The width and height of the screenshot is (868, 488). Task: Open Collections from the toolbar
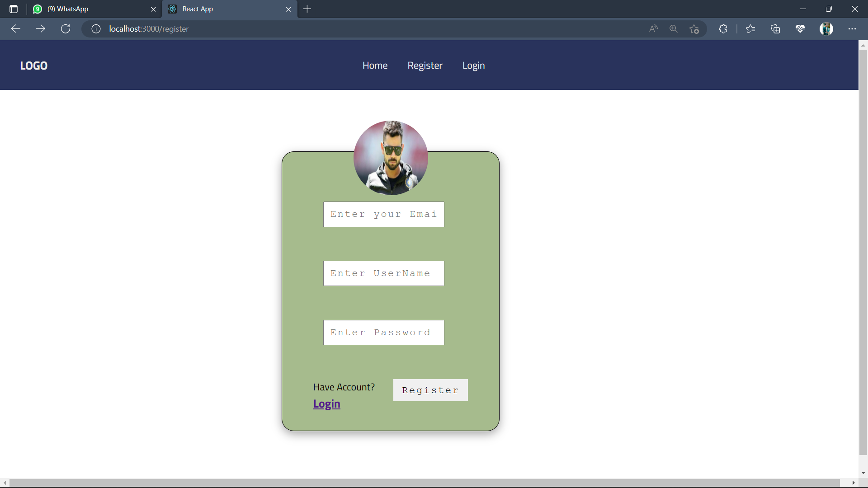tap(776, 28)
